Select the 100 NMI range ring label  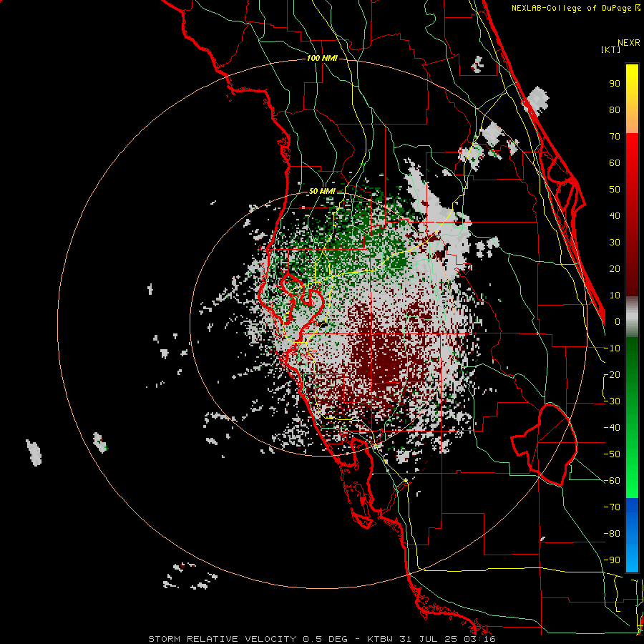[x=322, y=58]
